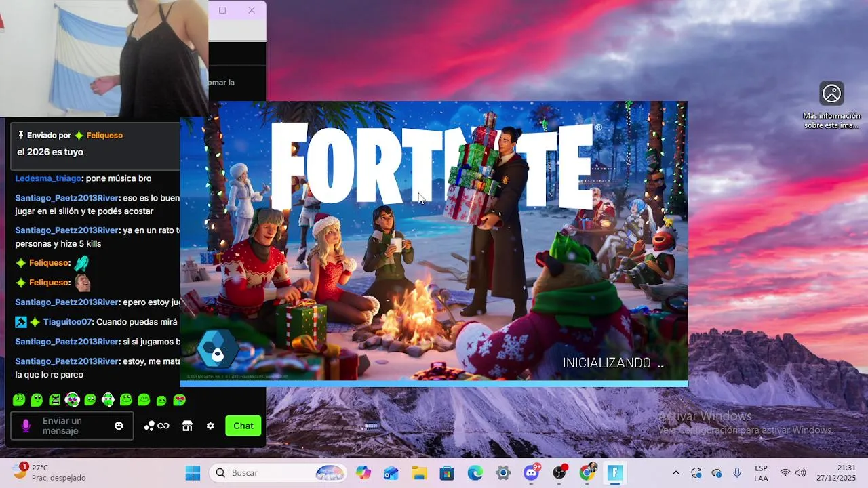Click Santiago_Paetz2013River on 'si si jugamos' message

coord(66,342)
